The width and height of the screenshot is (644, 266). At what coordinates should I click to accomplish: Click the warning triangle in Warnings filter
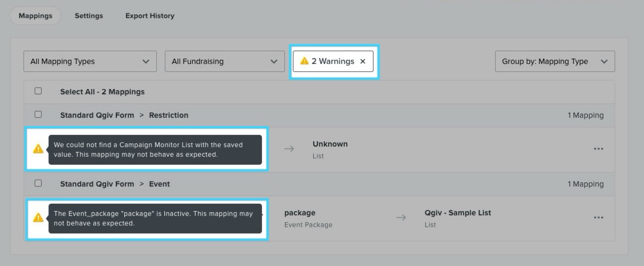304,61
